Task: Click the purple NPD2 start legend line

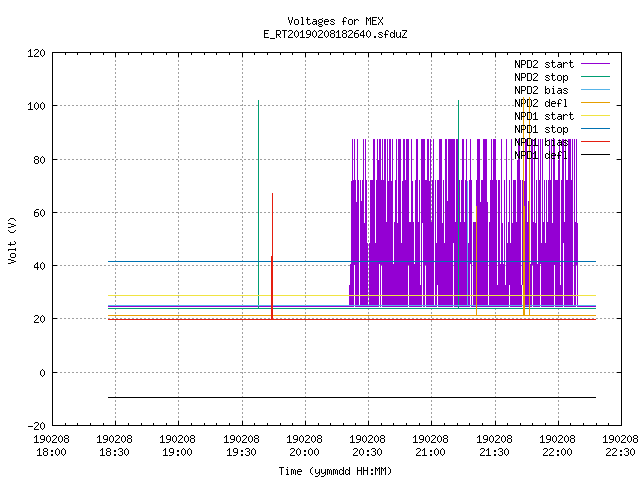Action: (x=595, y=64)
